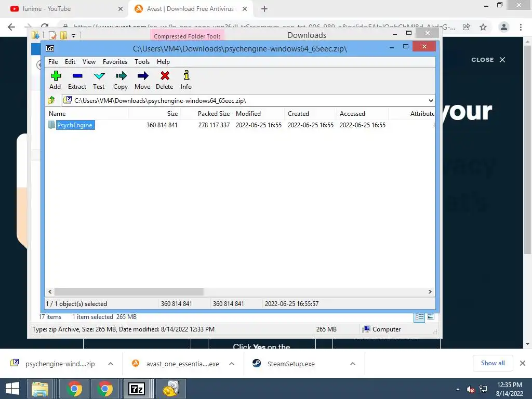Screen dimensions: 532x399
Task: Click the Properties icon in Downloads title bar
Action: 52,35
